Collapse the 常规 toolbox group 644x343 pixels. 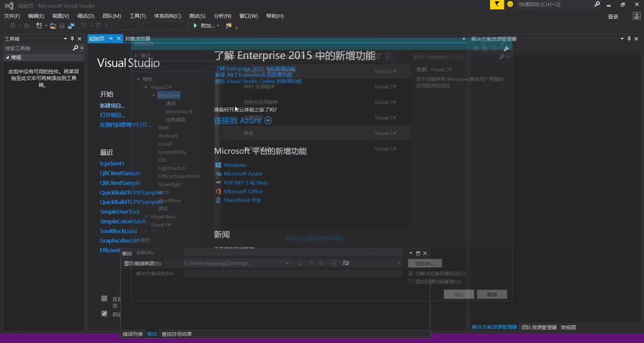(x=7, y=57)
